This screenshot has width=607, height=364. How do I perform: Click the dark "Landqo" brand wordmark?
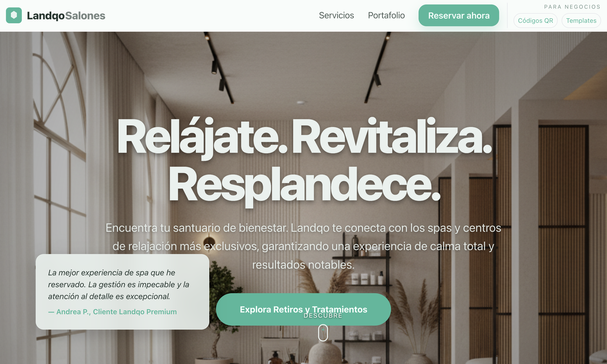click(46, 16)
